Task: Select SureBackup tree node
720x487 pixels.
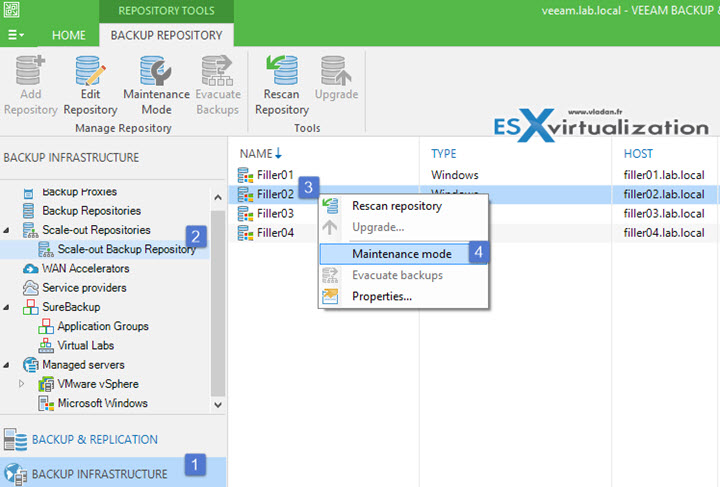Action: coord(71,307)
